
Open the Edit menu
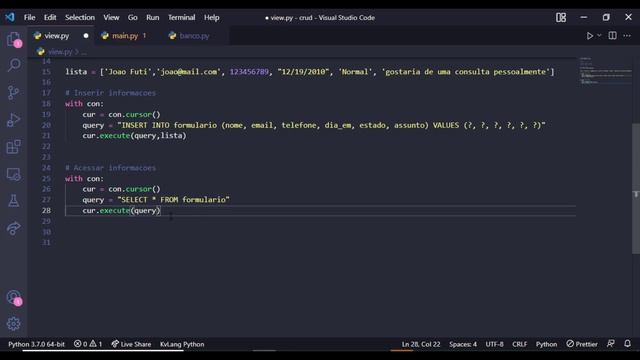pyautogui.click(x=50, y=18)
